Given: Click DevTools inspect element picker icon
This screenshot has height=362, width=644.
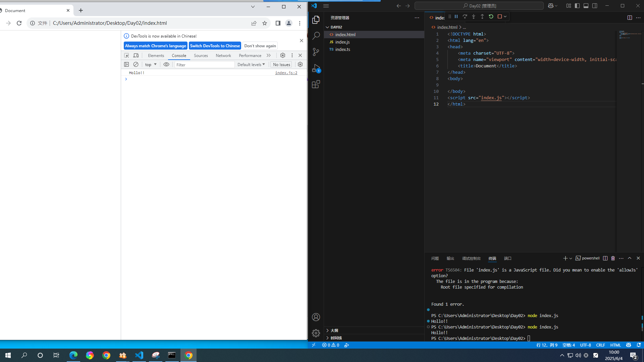Looking at the screenshot, I should point(126,55).
